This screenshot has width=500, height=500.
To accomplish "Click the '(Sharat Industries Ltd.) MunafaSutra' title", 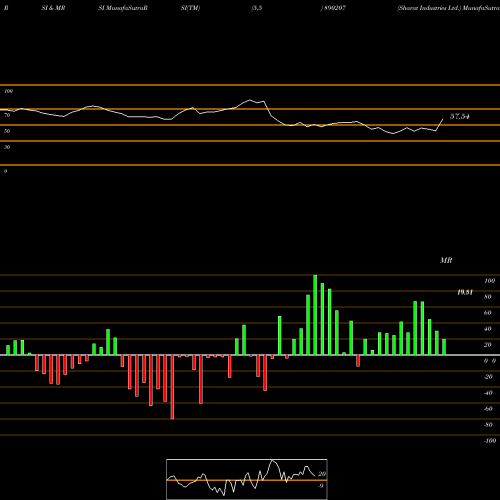I will click(x=448, y=8).
